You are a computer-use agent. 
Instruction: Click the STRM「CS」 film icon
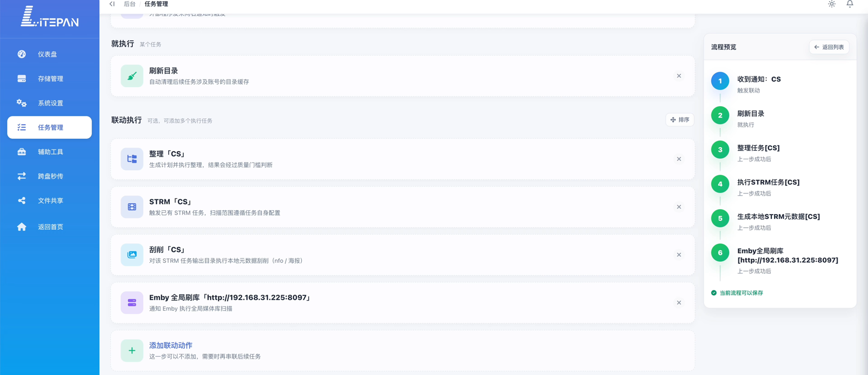click(132, 207)
